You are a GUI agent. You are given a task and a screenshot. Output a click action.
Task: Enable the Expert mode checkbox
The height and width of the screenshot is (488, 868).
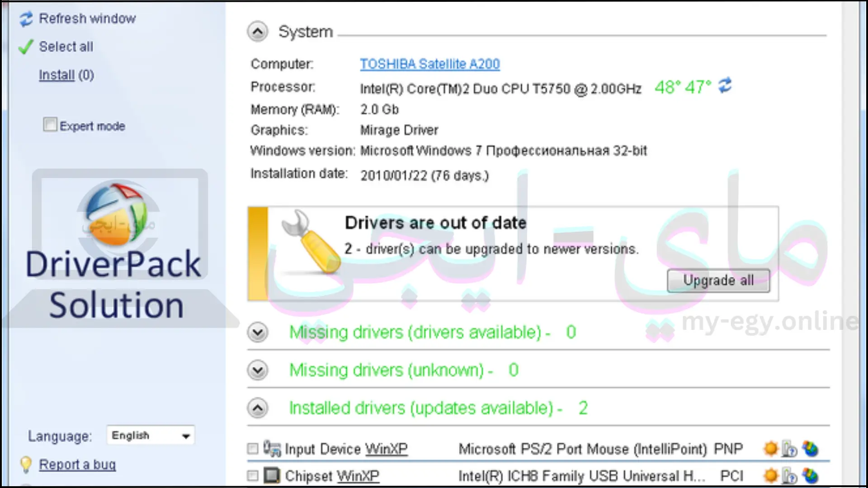tap(50, 124)
